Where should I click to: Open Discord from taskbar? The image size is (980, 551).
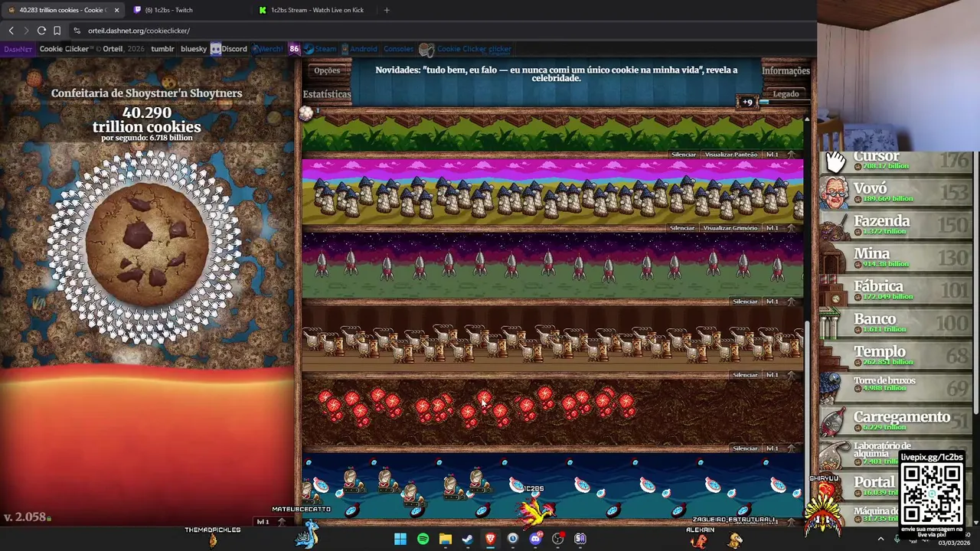tap(535, 539)
